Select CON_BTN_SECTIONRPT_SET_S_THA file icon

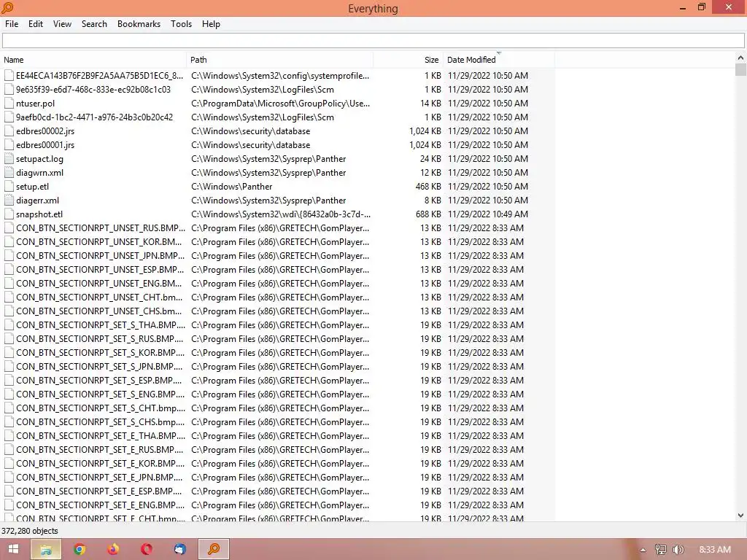[x=9, y=325]
